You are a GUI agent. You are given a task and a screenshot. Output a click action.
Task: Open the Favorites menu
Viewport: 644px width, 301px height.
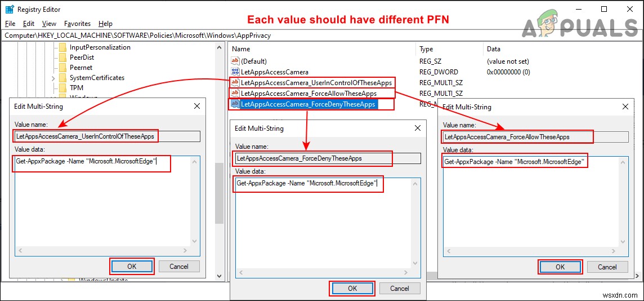click(77, 24)
